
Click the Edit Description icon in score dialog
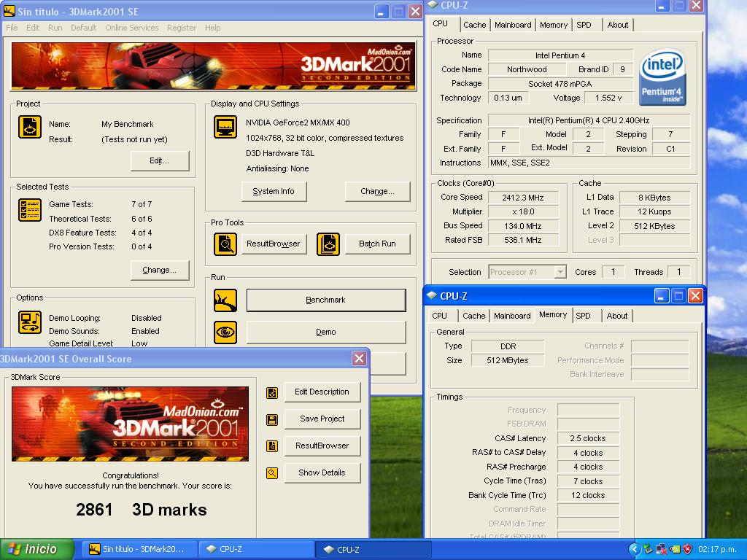tap(272, 393)
